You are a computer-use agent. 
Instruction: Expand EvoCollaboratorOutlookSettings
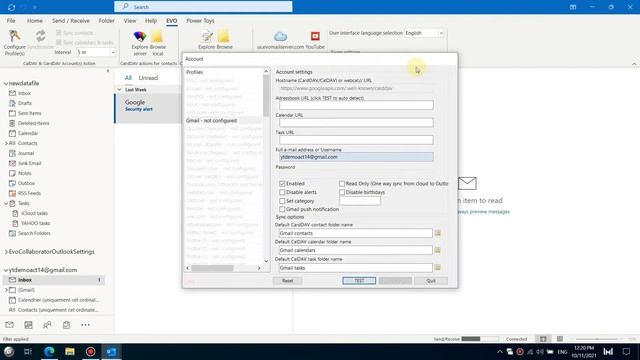tap(6, 252)
